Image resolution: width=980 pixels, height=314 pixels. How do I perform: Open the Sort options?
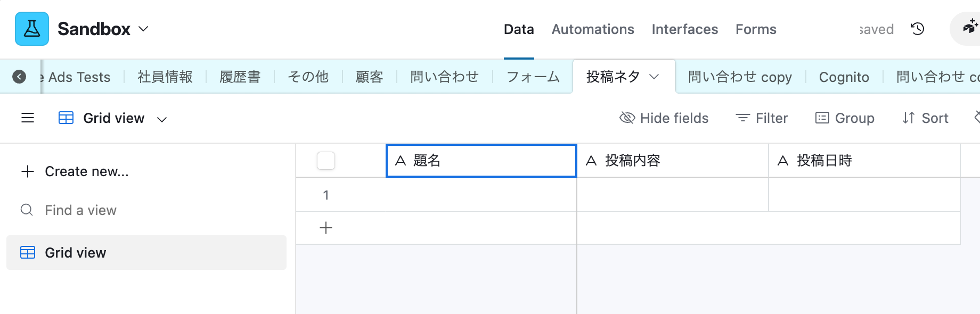tap(926, 118)
